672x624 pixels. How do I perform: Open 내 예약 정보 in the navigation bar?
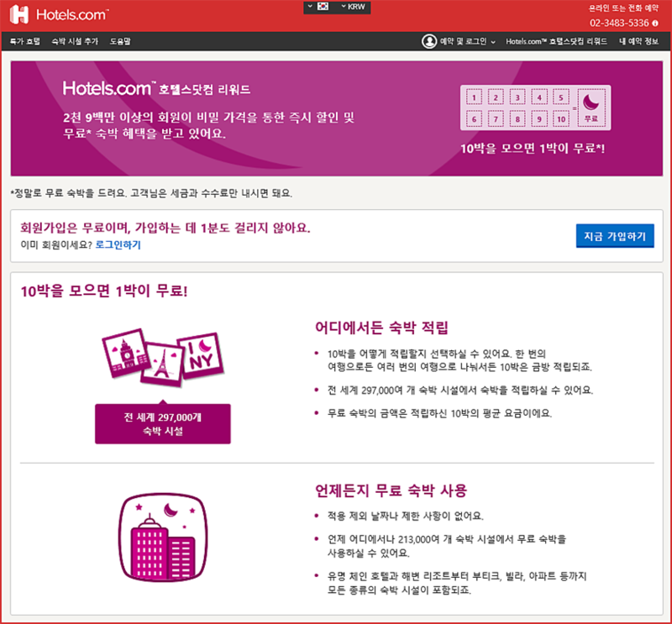point(638,41)
